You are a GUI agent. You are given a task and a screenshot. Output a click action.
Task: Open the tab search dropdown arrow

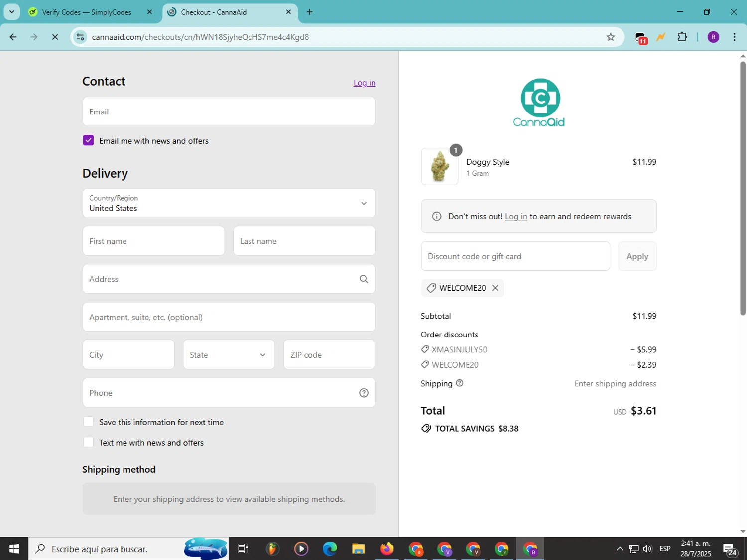[x=12, y=12]
